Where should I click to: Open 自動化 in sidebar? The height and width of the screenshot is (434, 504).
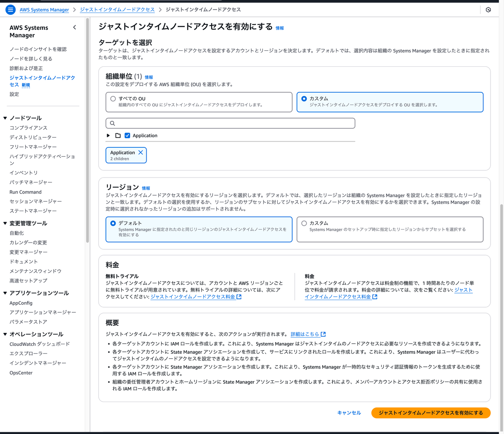17,233
